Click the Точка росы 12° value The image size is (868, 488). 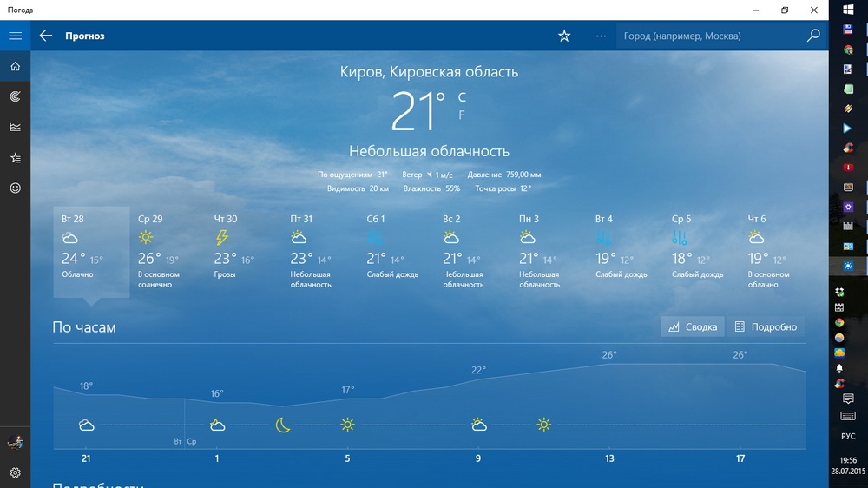point(503,188)
